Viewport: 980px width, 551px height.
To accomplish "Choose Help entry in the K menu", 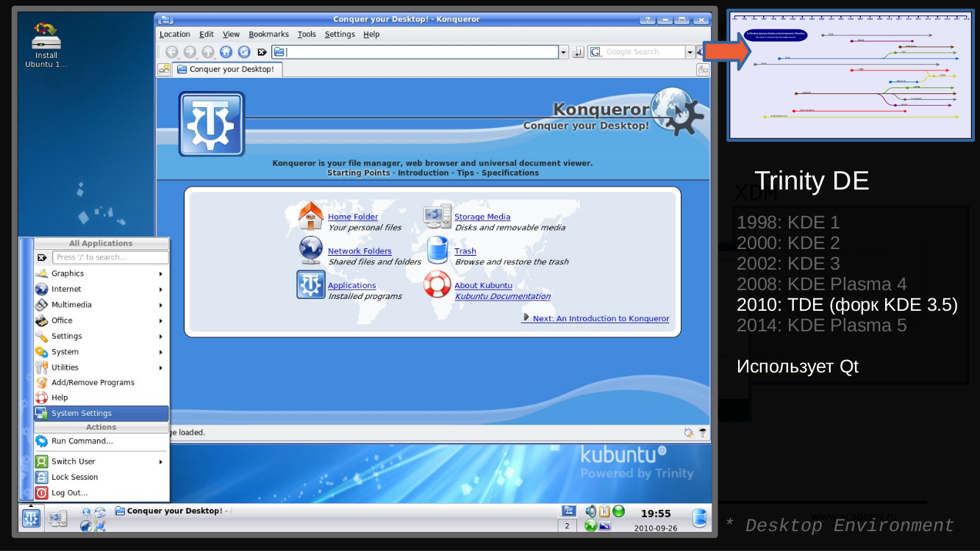I will click(x=101, y=397).
